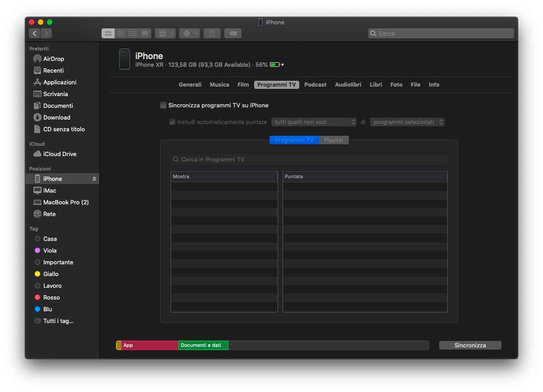This screenshot has height=392, width=543.
Task: Click the magnifier icon in the Cerca field
Action: pos(373,33)
